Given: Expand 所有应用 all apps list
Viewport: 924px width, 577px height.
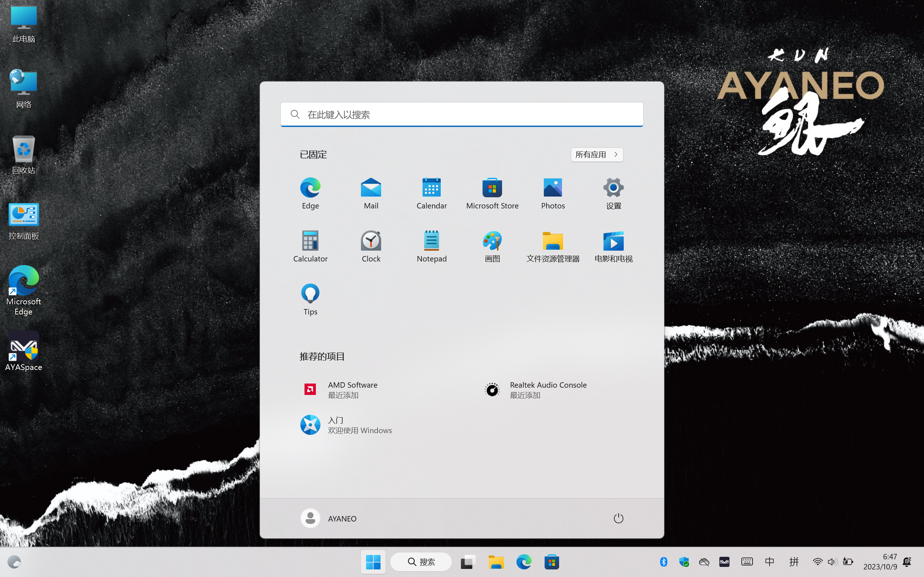Looking at the screenshot, I should pos(597,155).
